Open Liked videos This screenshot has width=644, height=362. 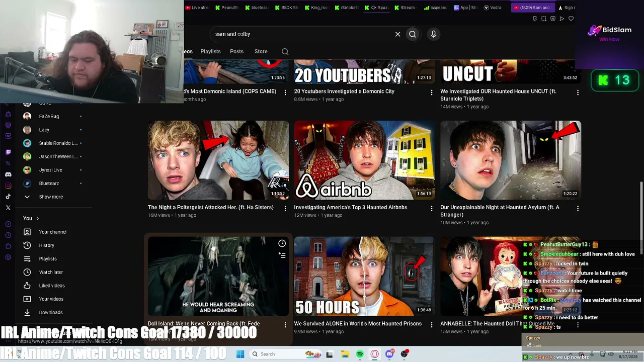(53, 286)
